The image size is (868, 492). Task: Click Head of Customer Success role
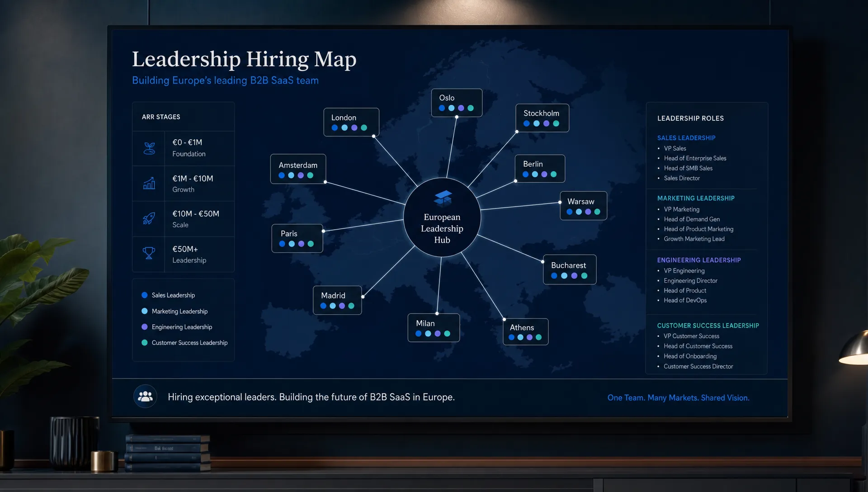pyautogui.click(x=698, y=346)
